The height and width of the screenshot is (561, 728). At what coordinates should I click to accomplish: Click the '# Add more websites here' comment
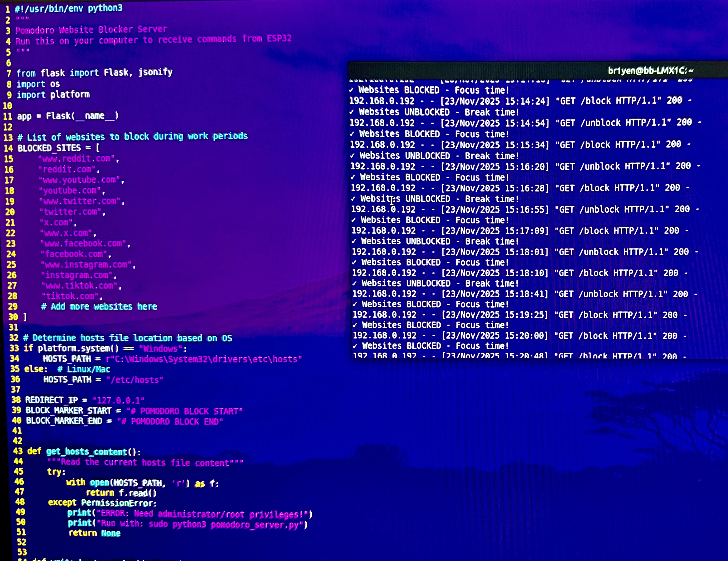click(x=99, y=306)
